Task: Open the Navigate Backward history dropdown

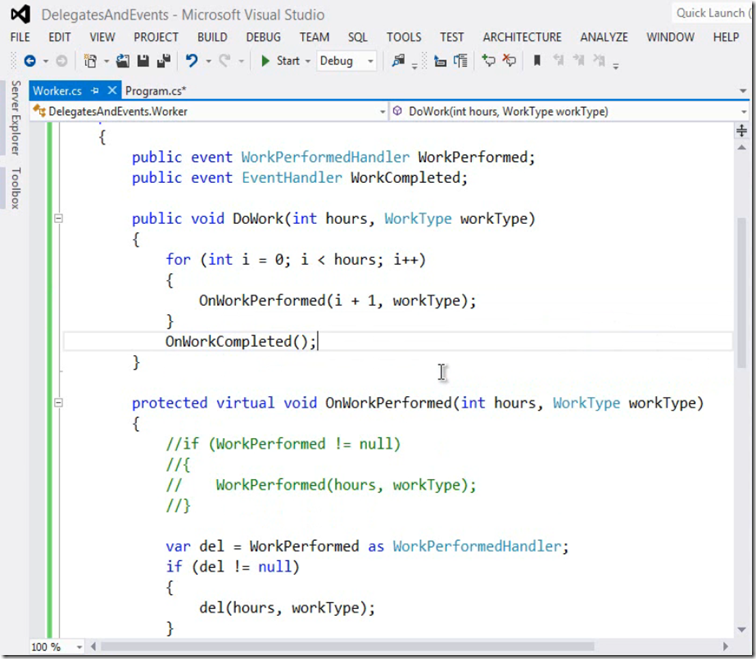Action: (46, 61)
